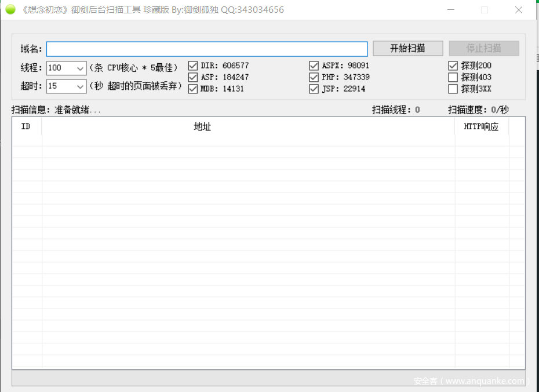Toggle the ASPX dictionary checkbox
The image size is (539, 392).
(314, 66)
